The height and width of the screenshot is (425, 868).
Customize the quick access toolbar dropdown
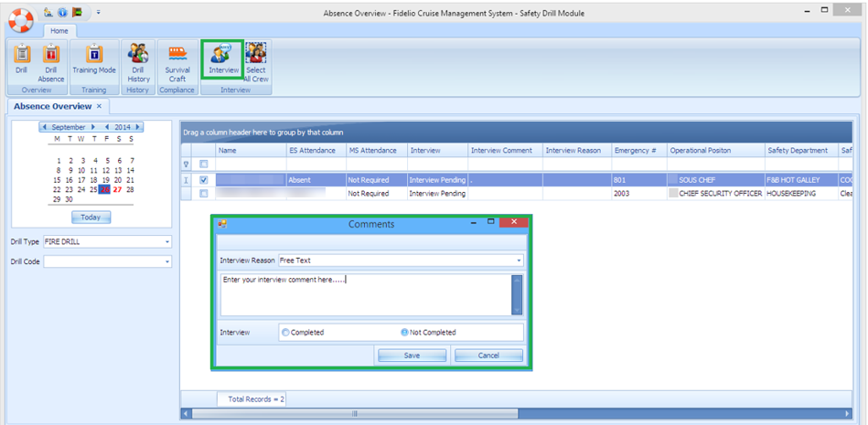pos(98,12)
